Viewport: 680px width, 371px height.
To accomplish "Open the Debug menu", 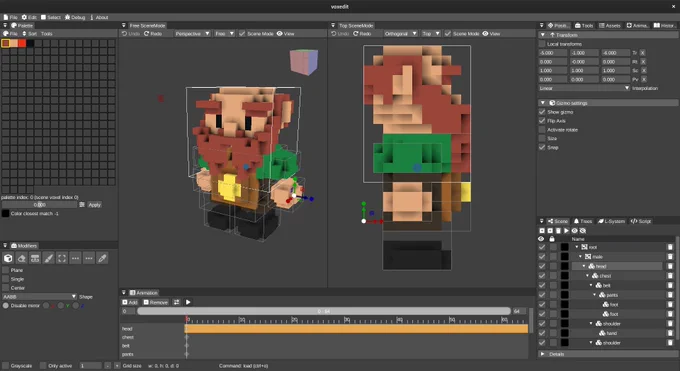I will 75,17.
